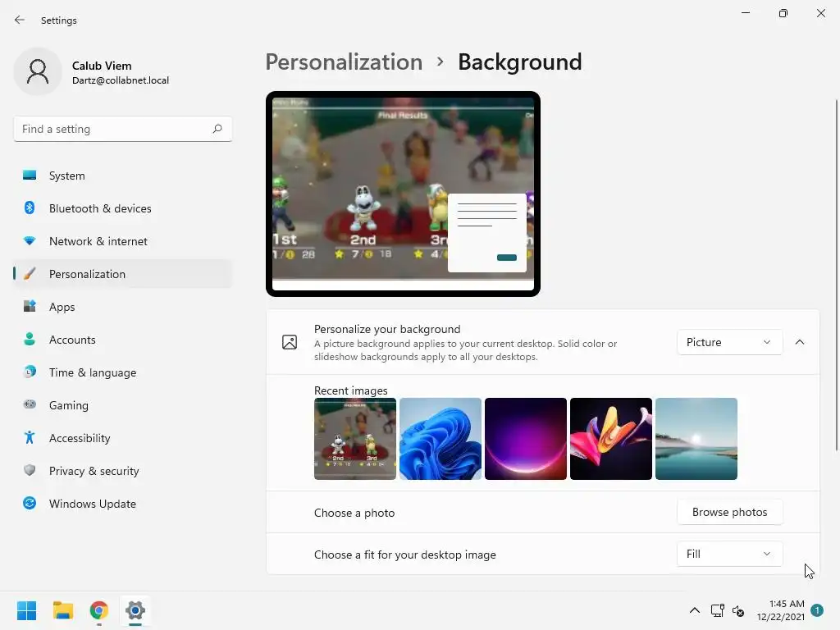Click the Bluetooth icon in sidebar
This screenshot has height=630, width=840.
tap(30, 208)
